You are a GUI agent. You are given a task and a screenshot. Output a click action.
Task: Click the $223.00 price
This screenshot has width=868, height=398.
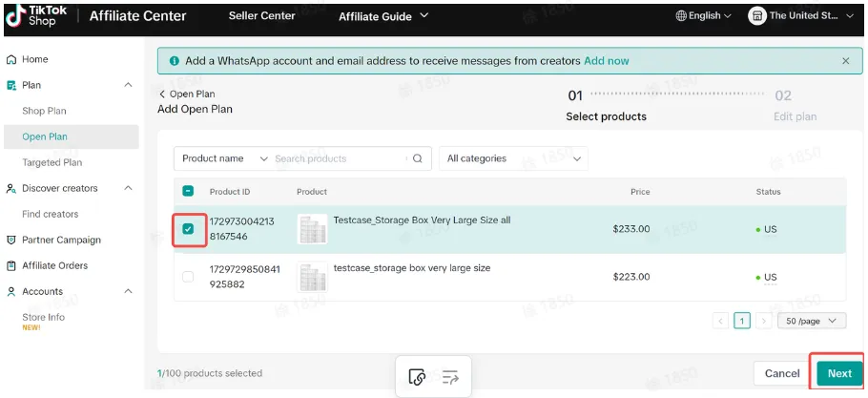631,277
